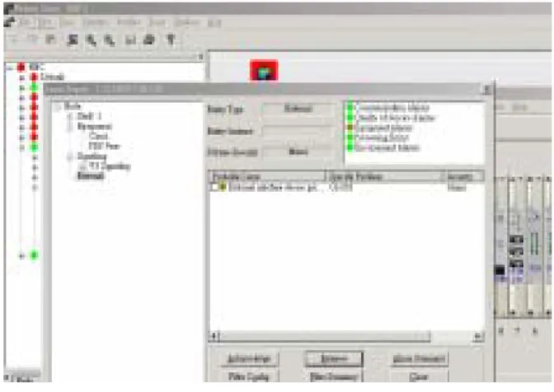The height and width of the screenshot is (392, 554).
Task: Sort the alarm list by the Severity column
Action: [x=465, y=176]
